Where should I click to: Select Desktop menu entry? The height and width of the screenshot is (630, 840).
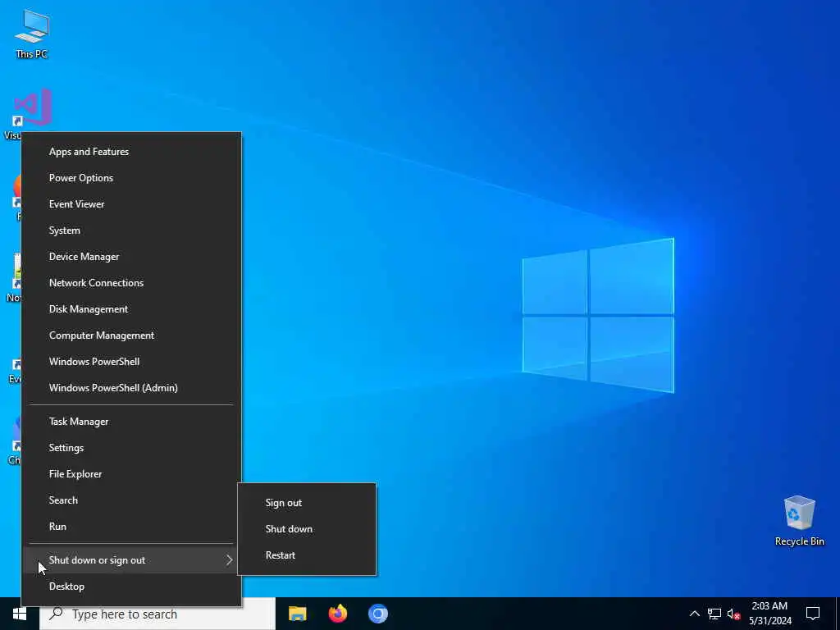[x=131, y=587]
